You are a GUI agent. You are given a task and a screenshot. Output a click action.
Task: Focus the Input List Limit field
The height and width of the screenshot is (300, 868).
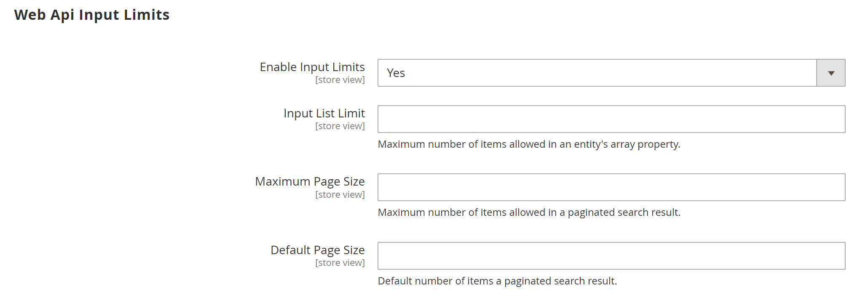[611, 119]
